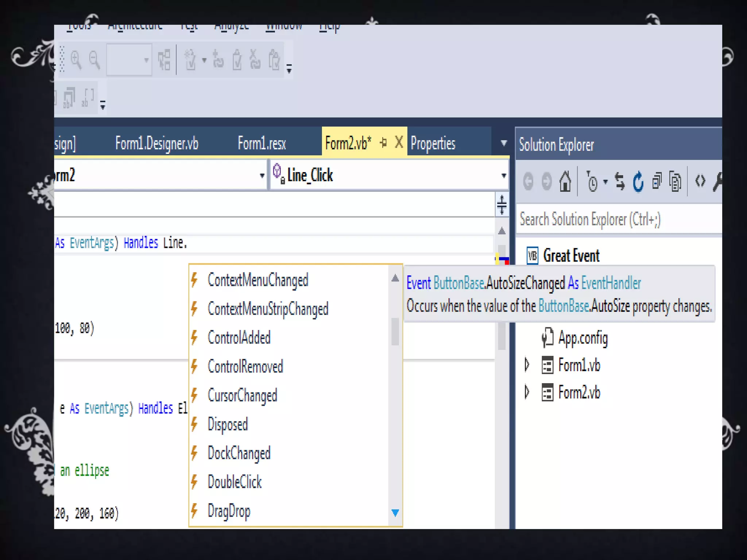Click the Home icon in Solution Explorer
Image resolution: width=747 pixels, height=560 pixels.
coord(565,181)
